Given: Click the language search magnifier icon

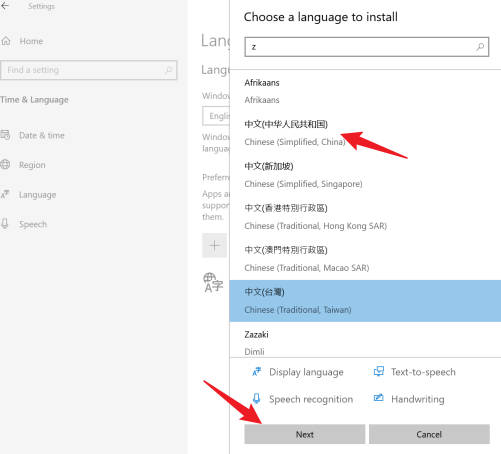Looking at the screenshot, I should click(480, 47).
